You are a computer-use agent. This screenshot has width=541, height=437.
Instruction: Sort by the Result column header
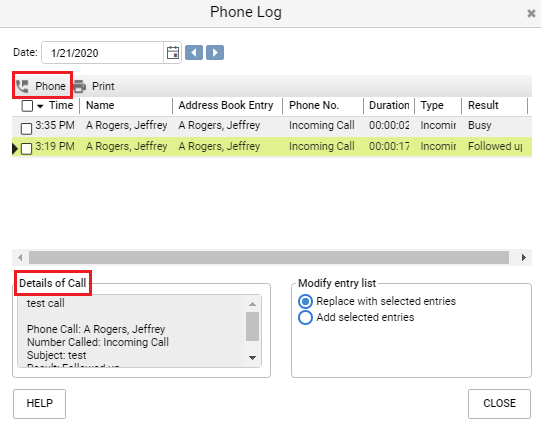pyautogui.click(x=483, y=105)
